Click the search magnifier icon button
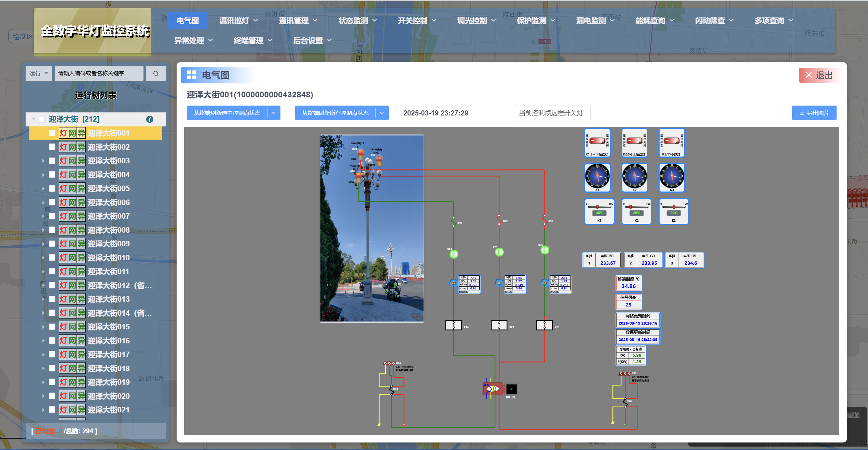The width and height of the screenshot is (868, 450). (156, 73)
